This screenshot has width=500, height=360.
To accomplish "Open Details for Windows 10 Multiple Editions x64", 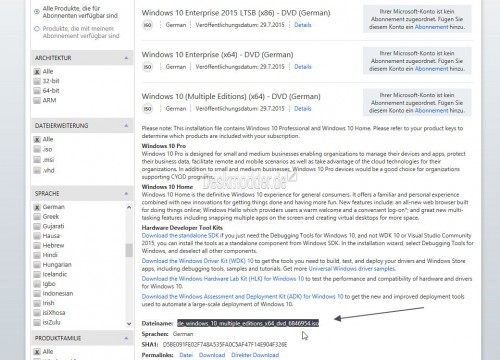I will (x=303, y=109).
